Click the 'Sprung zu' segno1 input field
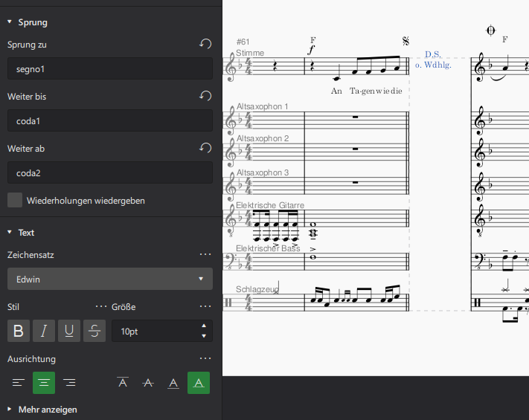This screenshot has height=420, width=529. 110,69
